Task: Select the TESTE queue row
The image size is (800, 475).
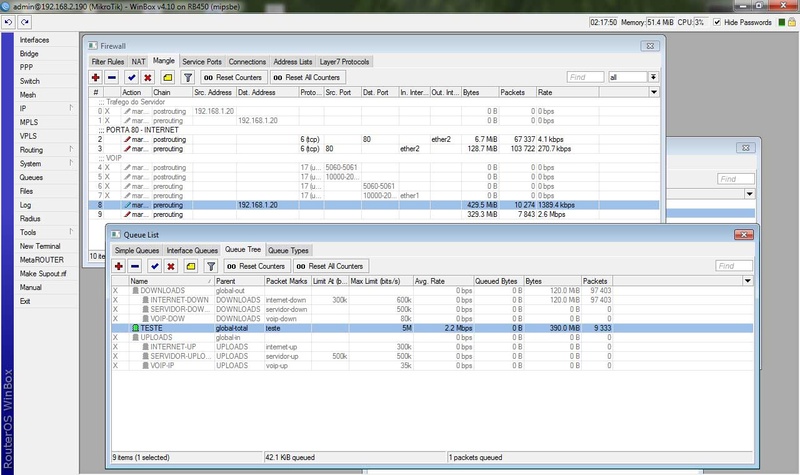Action: coord(150,327)
